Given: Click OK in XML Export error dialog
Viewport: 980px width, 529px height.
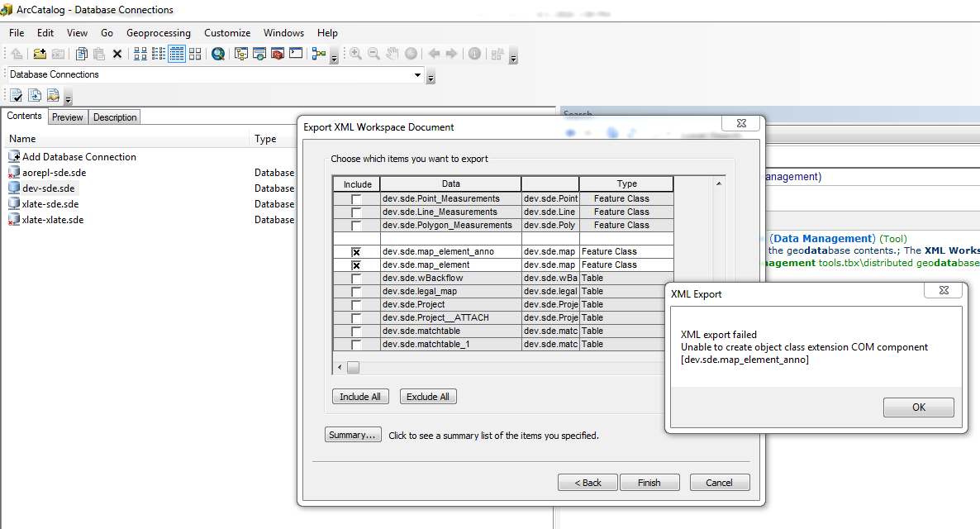Looking at the screenshot, I should pos(918,407).
